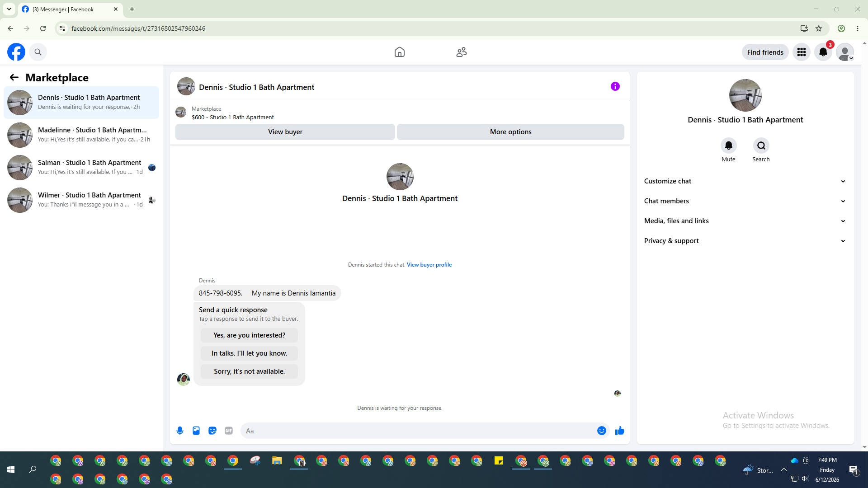Open Chrome profile icon
Viewport: 868px width, 488px height.
[841, 28]
